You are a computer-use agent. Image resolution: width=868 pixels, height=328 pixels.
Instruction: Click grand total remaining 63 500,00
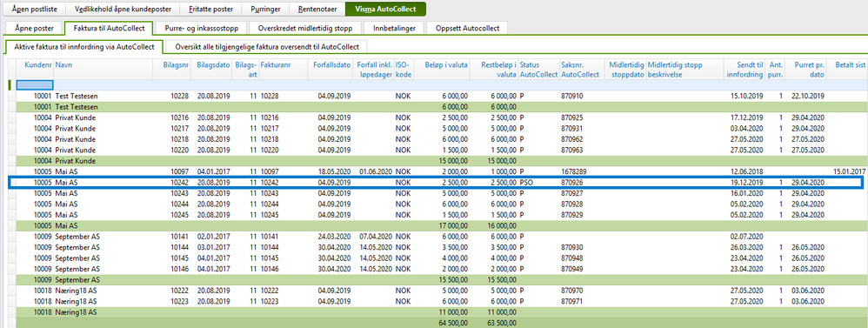point(502,322)
